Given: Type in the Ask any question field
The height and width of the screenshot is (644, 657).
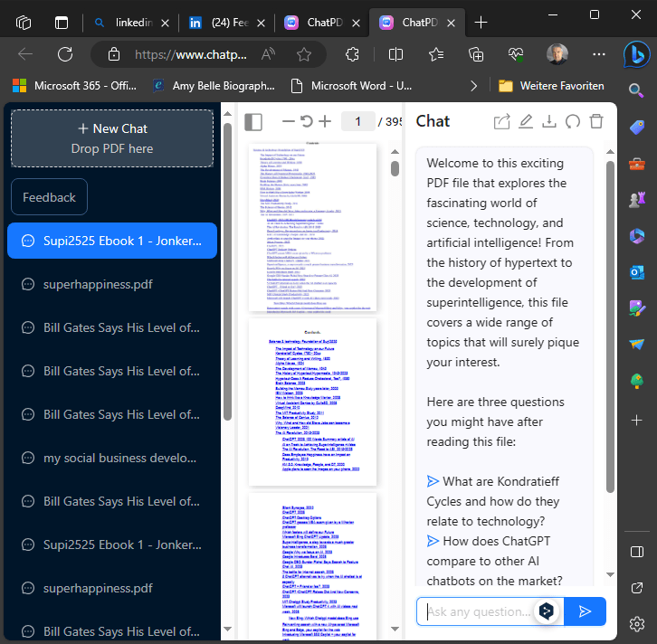Looking at the screenshot, I should pyautogui.click(x=477, y=611).
